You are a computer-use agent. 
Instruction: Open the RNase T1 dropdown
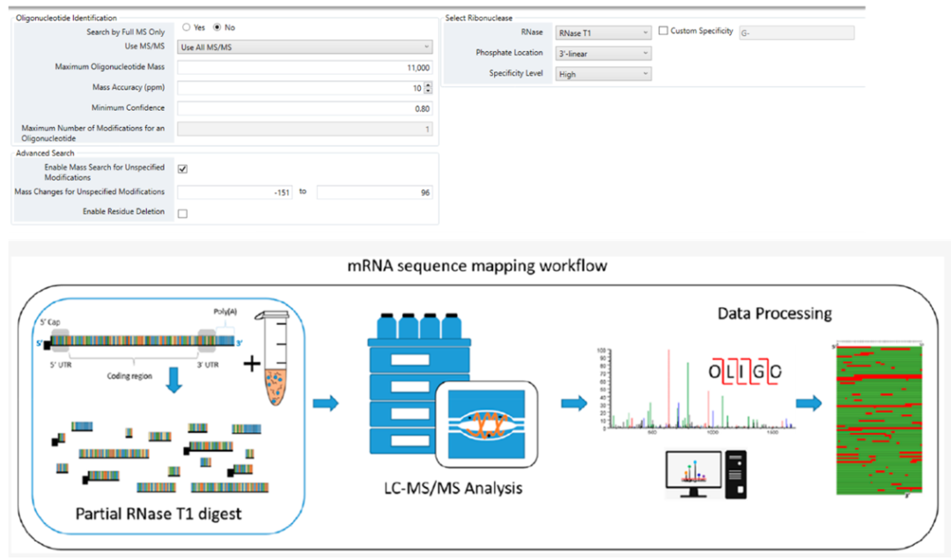coord(603,33)
